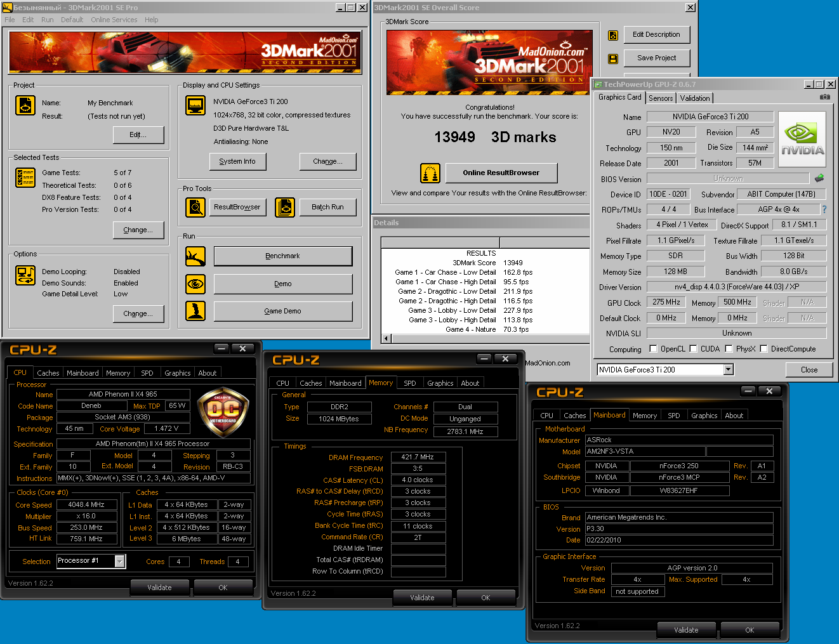Toggle the CUDA checkbox in GPU-Z
Viewport: 839px width, 644px height.
[694, 348]
